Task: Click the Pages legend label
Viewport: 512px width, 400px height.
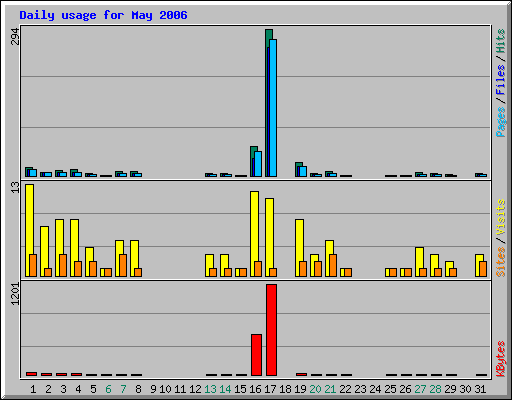Action: tap(500, 122)
